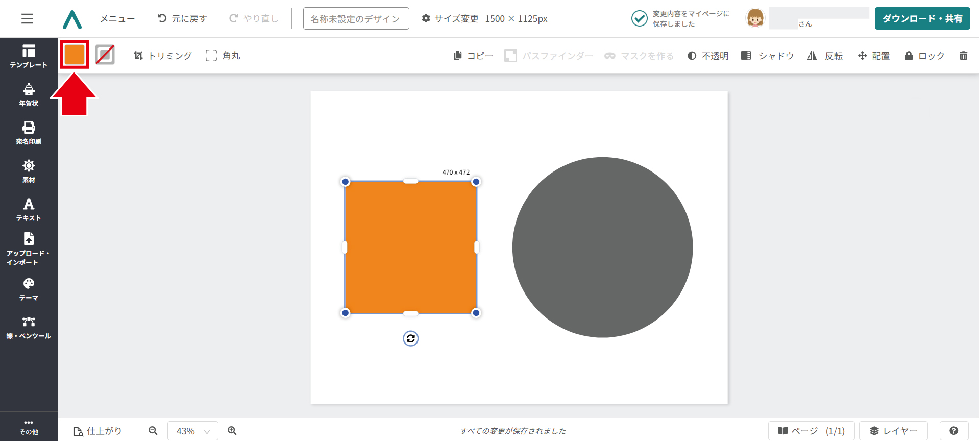Delete the selected shape with trash icon

[963, 56]
